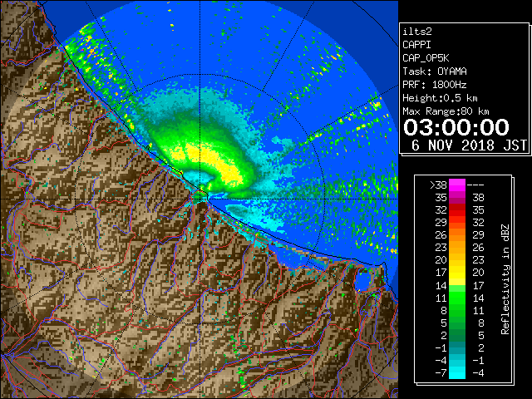
Task: Click the green 11 dBZ legend color
Action: tap(457, 298)
